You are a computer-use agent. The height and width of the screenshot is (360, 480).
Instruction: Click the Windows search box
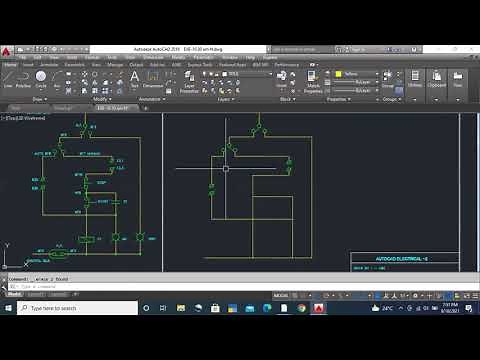78,308
